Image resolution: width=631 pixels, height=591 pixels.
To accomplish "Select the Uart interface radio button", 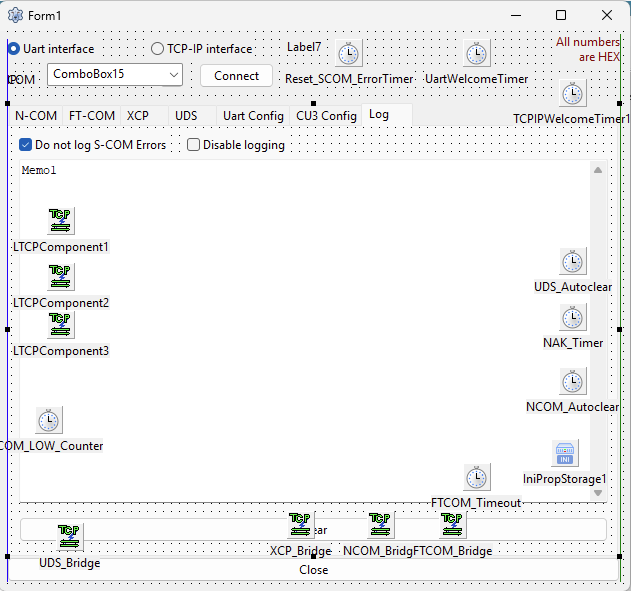I will click(14, 49).
